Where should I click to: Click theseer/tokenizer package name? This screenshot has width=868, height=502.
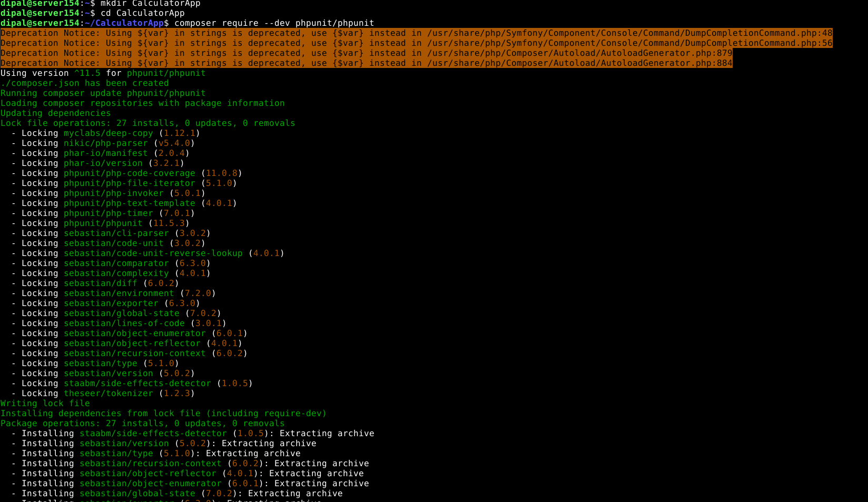pos(108,393)
